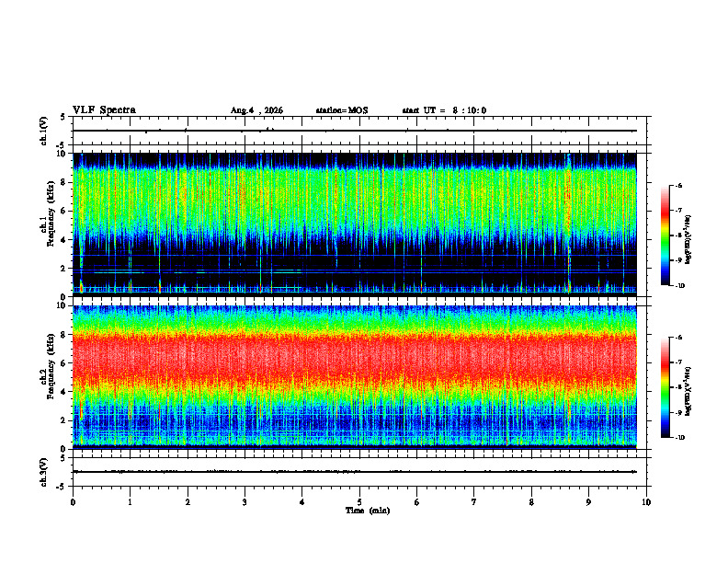The height and width of the screenshot is (563, 728).
Task: Click the ch.1 colorbar unit label log(PSD)
Action: [x=688, y=239]
